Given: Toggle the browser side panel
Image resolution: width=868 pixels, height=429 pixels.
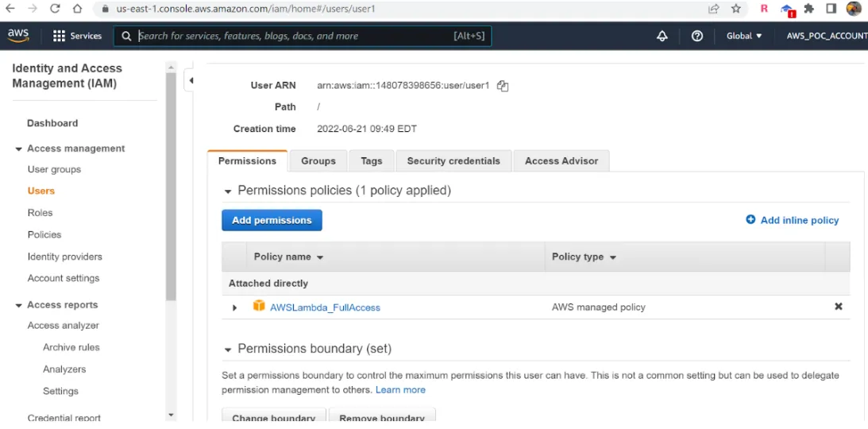Looking at the screenshot, I should (x=831, y=8).
